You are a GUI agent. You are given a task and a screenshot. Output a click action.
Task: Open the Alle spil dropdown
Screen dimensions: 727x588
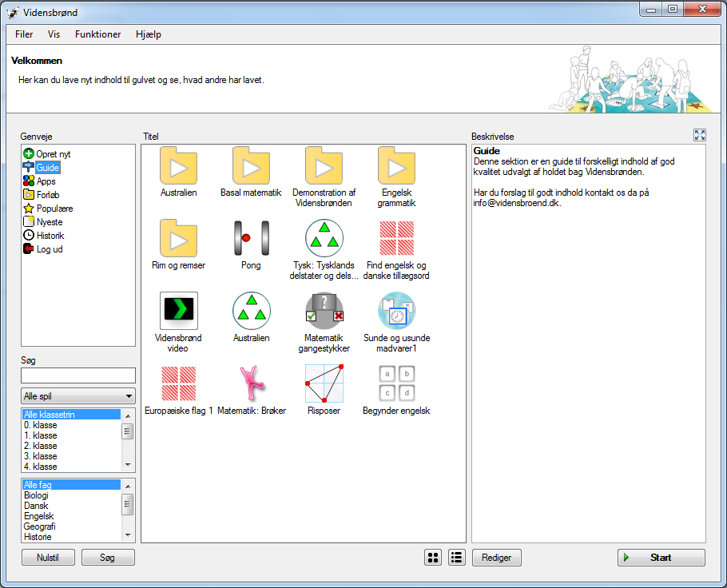click(78, 396)
